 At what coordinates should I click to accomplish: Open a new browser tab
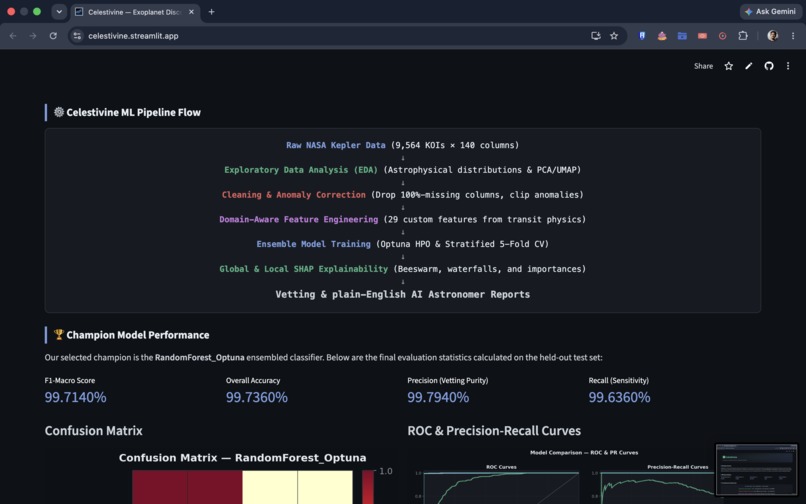click(211, 12)
